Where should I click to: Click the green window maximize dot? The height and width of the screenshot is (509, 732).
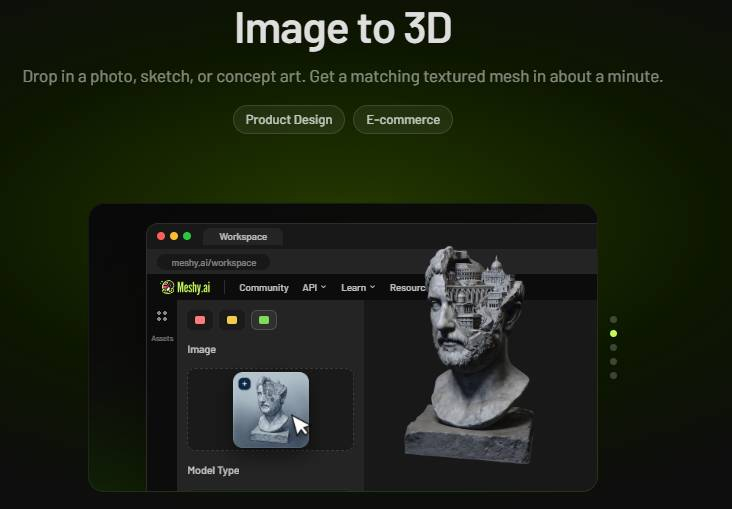187,236
